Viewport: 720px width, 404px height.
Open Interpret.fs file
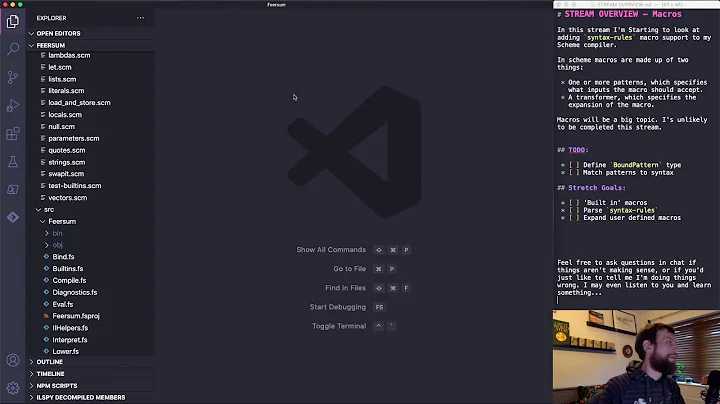(69, 340)
